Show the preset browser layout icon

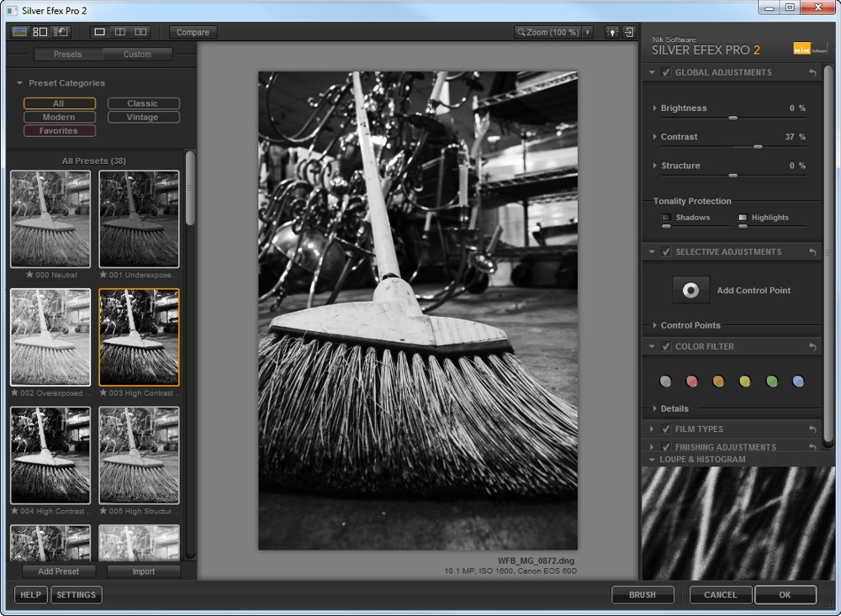click(40, 32)
